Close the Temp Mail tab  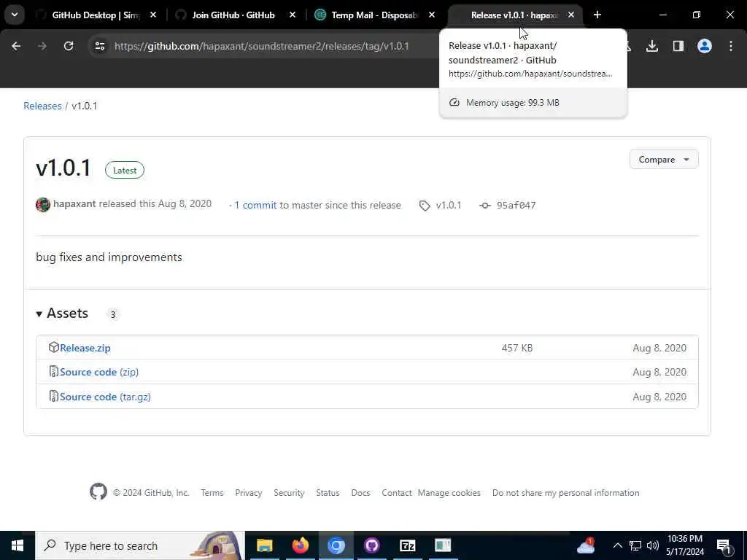point(432,15)
